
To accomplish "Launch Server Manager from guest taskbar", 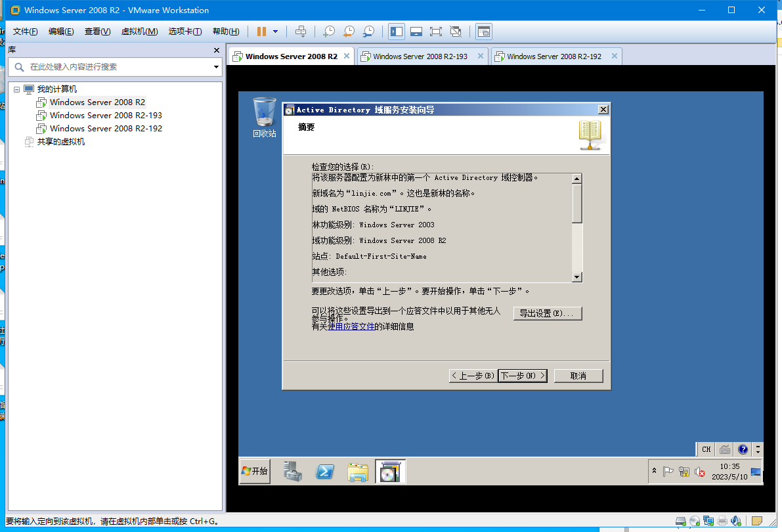I will pyautogui.click(x=293, y=471).
